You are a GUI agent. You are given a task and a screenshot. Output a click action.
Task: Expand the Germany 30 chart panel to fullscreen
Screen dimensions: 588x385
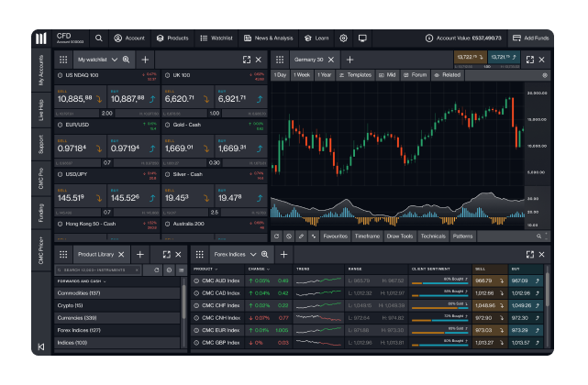[530, 60]
